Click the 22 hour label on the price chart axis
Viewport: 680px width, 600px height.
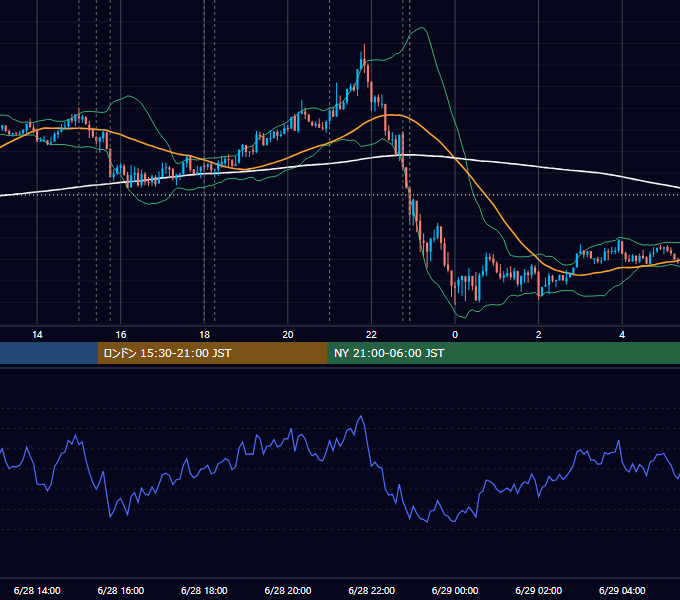click(x=371, y=335)
